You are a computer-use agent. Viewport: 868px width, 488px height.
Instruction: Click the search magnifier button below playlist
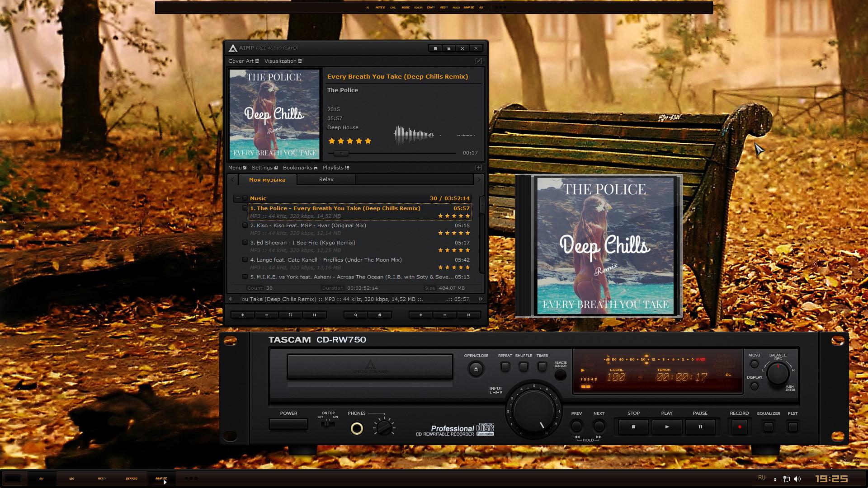(x=356, y=315)
